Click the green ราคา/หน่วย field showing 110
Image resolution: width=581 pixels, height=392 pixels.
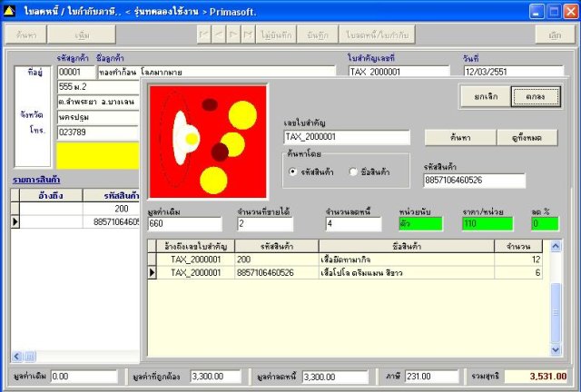487,224
